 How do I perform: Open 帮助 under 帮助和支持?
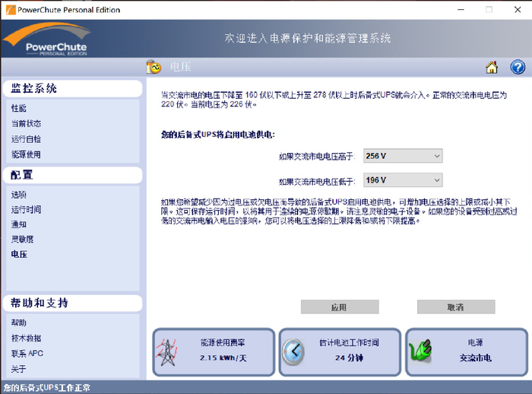(19, 323)
